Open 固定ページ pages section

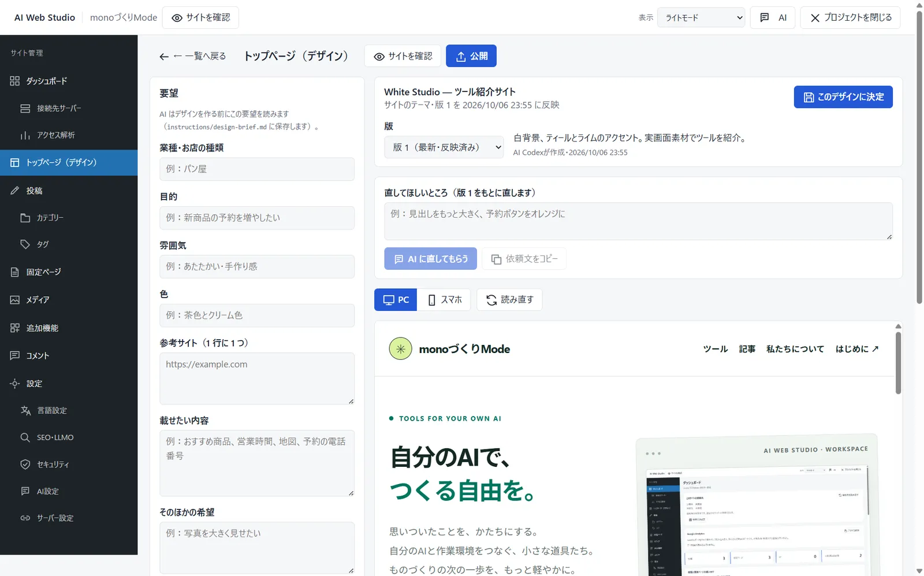coord(69,272)
